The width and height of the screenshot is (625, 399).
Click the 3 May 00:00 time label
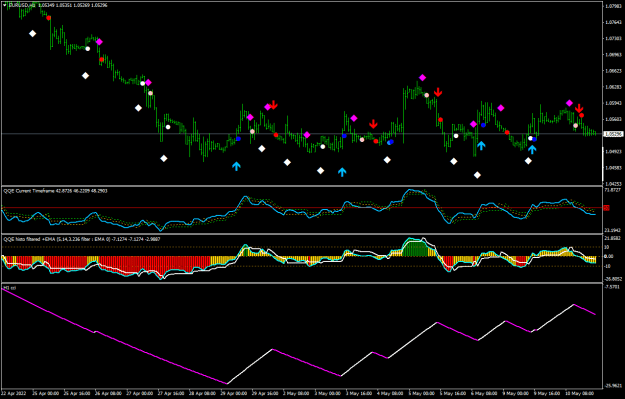tap(328, 393)
